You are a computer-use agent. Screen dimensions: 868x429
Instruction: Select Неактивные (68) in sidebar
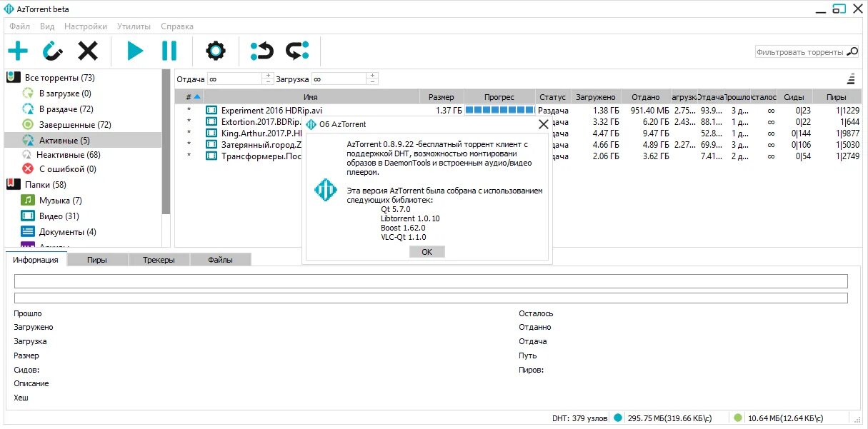[69, 155]
